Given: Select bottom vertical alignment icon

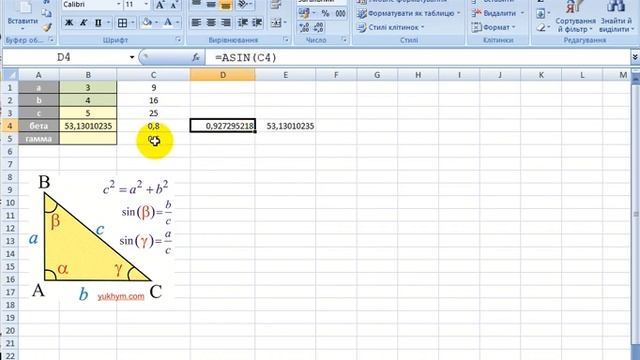Looking at the screenshot, I should pos(226,5).
